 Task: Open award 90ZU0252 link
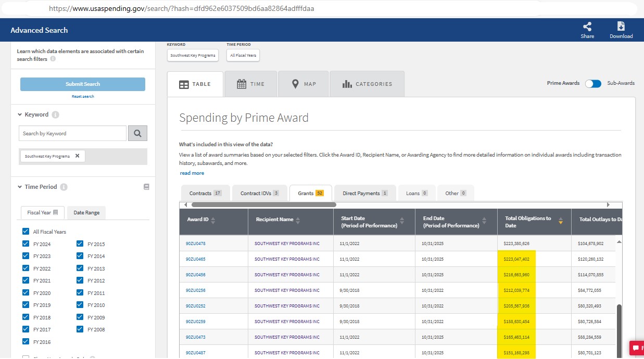pyautogui.click(x=195, y=306)
